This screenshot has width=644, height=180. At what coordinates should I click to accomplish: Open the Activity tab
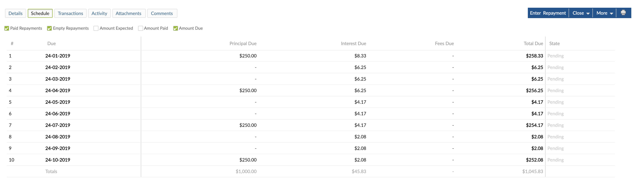pos(99,13)
